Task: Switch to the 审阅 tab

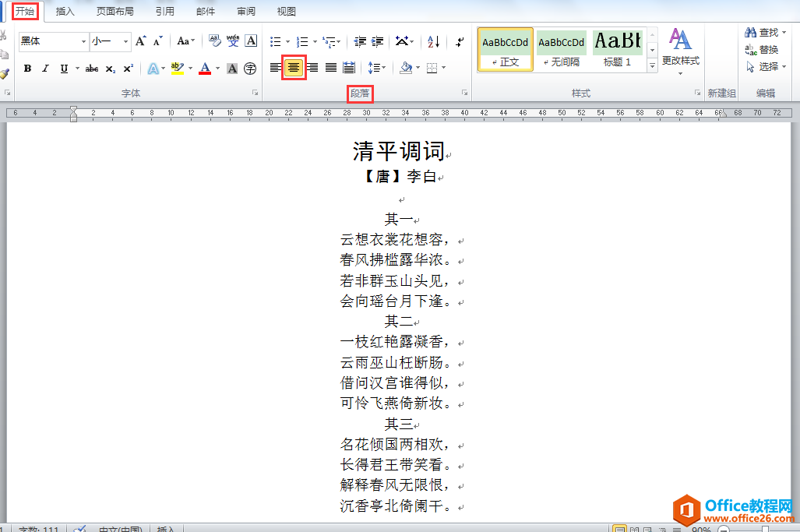Action: (x=246, y=11)
